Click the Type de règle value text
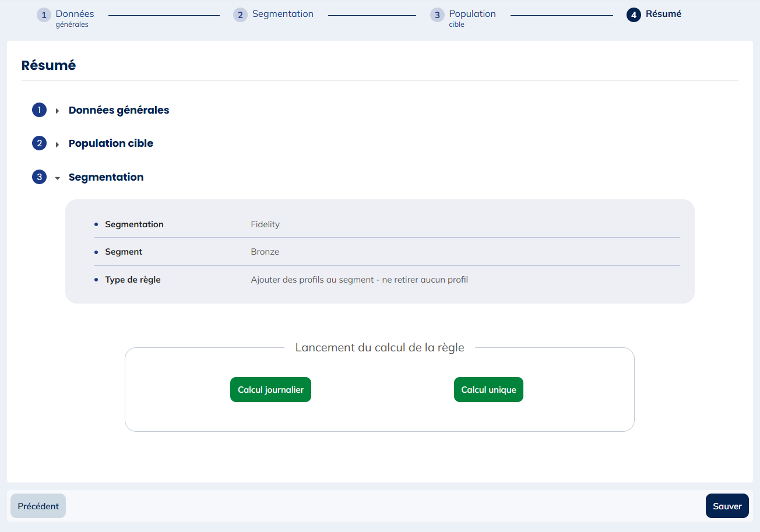Viewport: 760px width, 532px height. pos(359,280)
